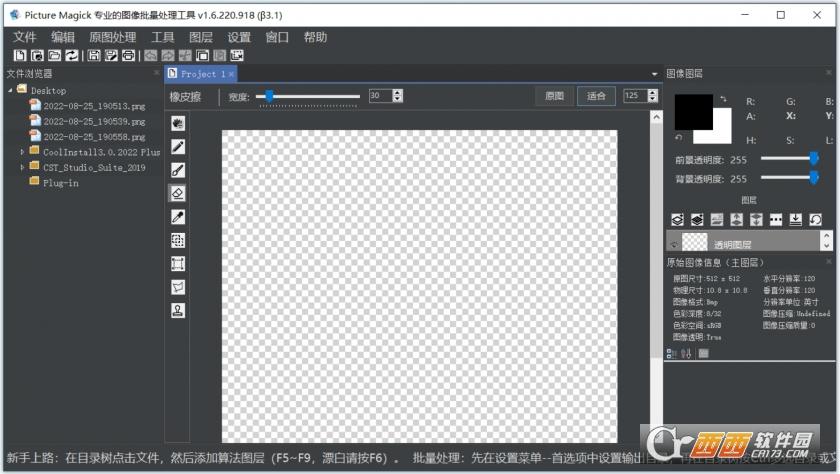Click the greyed-out Cut scissors toolbar icon

pyautogui.click(x=185, y=55)
